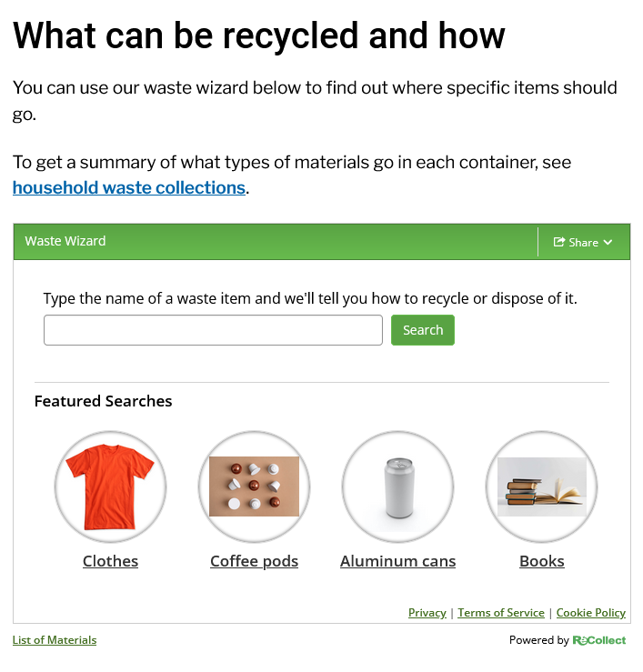Image resolution: width=643 pixels, height=672 pixels.
Task: Open the Books text link
Action: pyautogui.click(x=541, y=561)
